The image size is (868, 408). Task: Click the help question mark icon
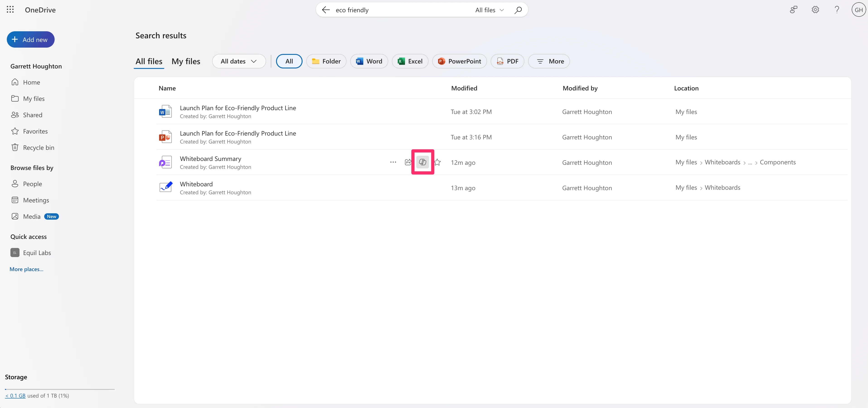click(x=837, y=10)
